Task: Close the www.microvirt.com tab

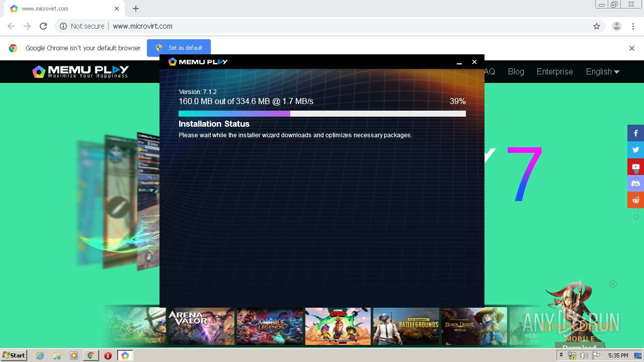Action: 117,9
